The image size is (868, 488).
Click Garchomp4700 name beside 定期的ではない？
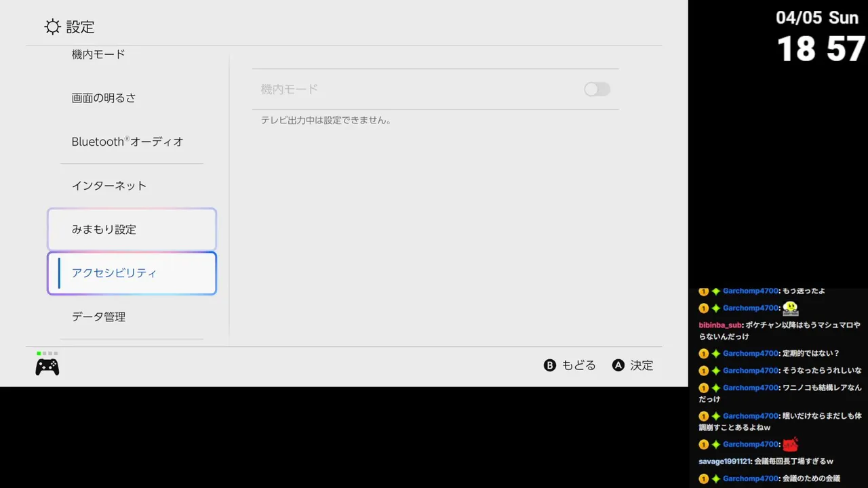click(x=751, y=354)
